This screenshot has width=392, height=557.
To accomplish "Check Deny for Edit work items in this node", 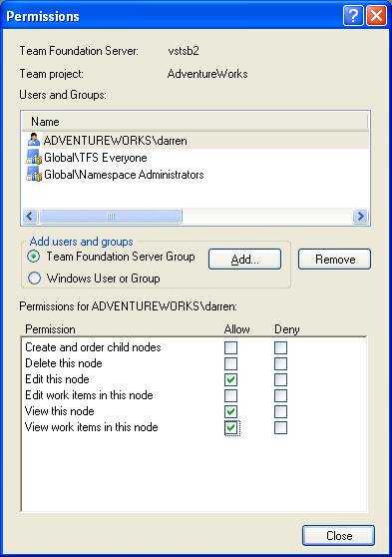I will click(280, 395).
